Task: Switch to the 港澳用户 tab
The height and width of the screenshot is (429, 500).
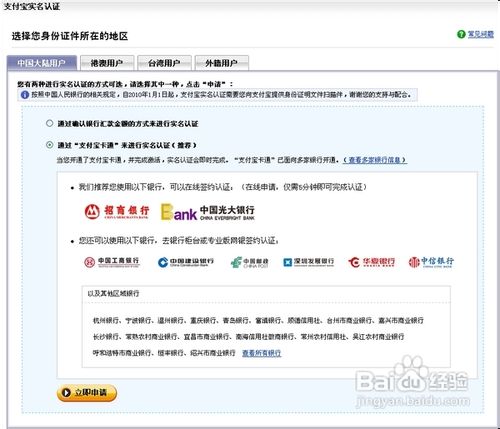Action: [x=107, y=63]
